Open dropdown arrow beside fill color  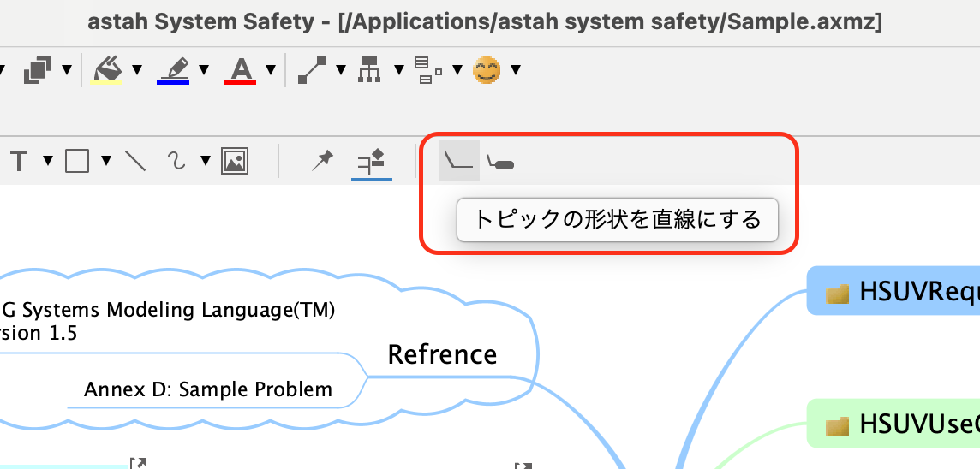click(x=138, y=69)
